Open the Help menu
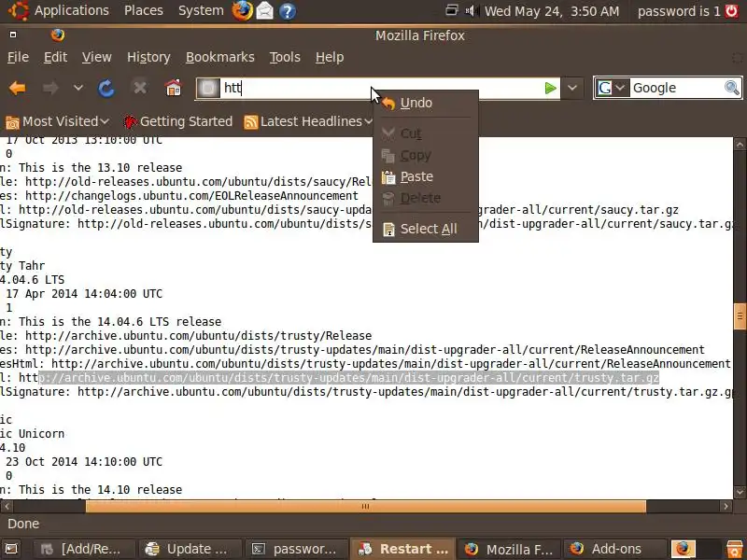This screenshot has width=747, height=560. click(330, 57)
